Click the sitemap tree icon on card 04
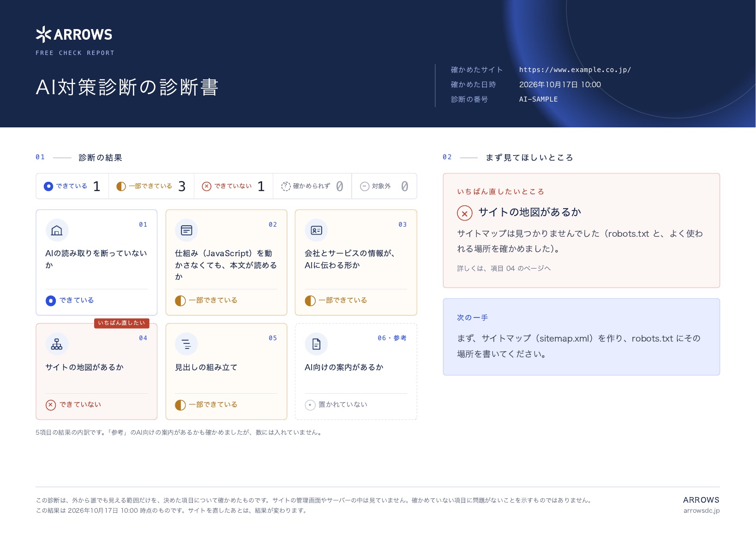Image resolution: width=756 pixels, height=534 pixels. tap(57, 344)
